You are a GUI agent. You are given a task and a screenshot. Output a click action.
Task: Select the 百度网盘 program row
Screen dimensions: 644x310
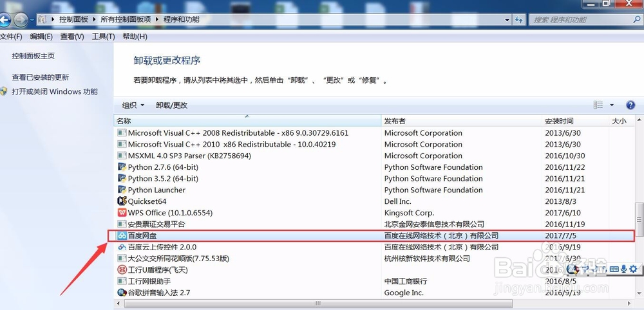click(x=372, y=236)
